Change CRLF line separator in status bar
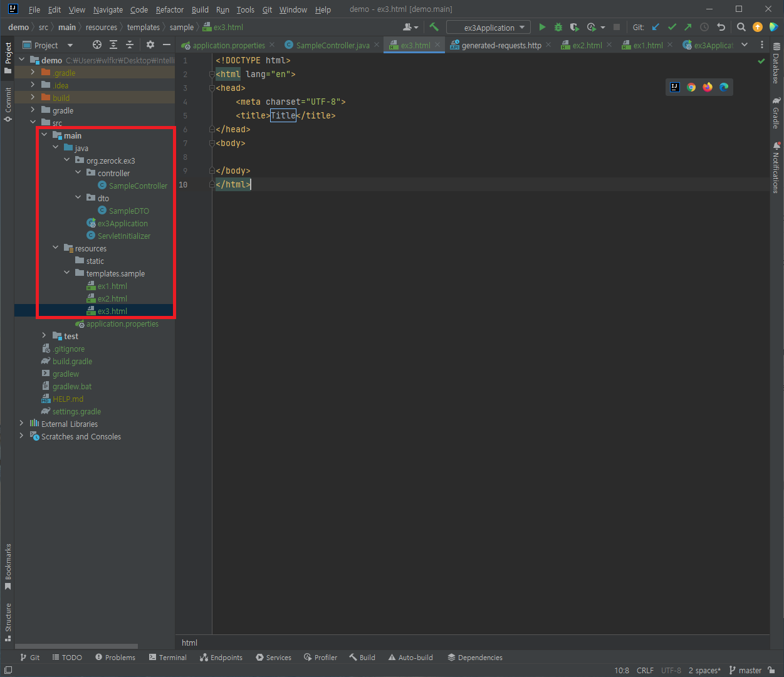The image size is (784, 677). (x=645, y=670)
